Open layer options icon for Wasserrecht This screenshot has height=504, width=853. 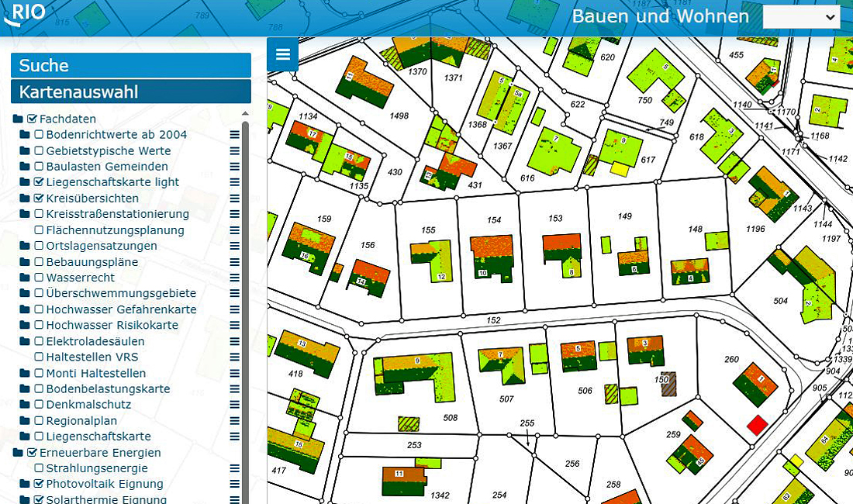point(234,278)
